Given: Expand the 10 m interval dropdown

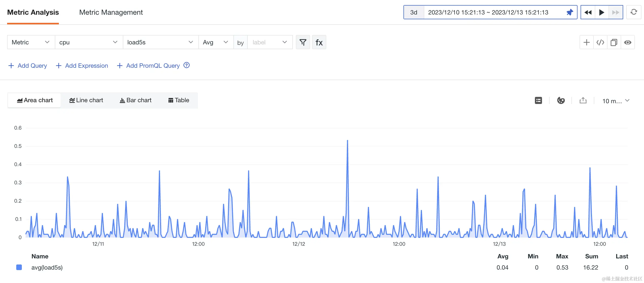Looking at the screenshot, I should click(x=616, y=101).
